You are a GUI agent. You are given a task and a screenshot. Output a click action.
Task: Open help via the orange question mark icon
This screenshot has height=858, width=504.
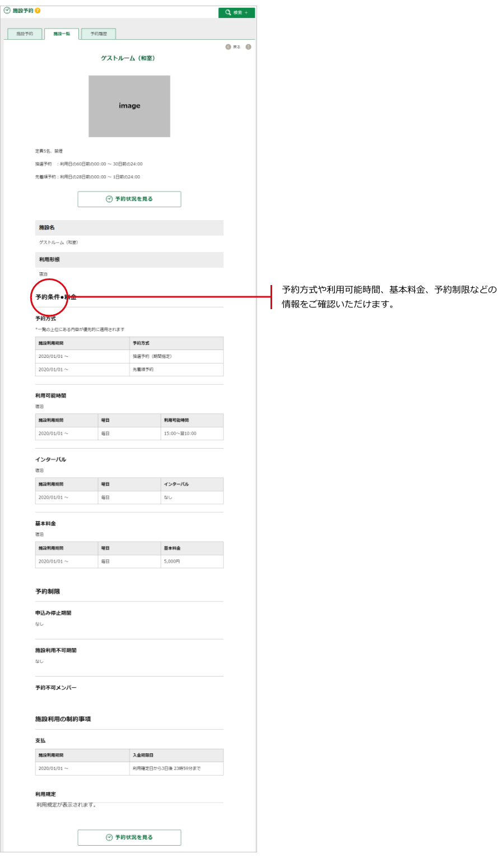[x=38, y=11]
